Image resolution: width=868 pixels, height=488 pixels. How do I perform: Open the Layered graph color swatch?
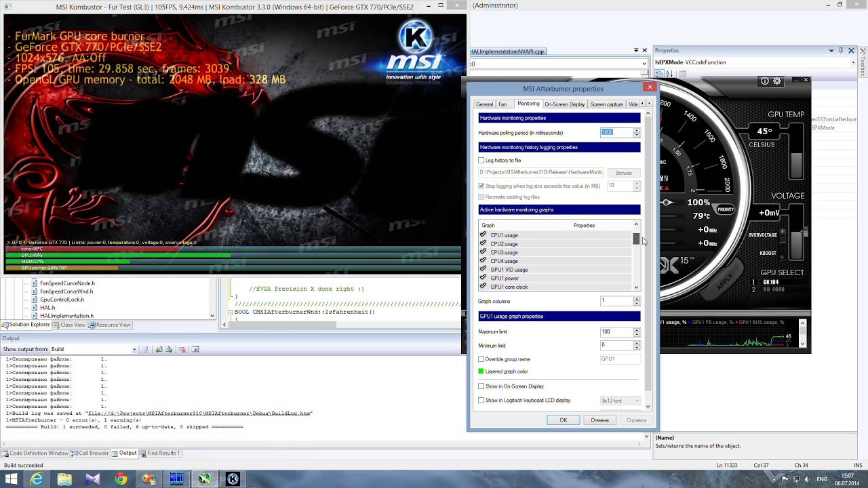coord(481,371)
